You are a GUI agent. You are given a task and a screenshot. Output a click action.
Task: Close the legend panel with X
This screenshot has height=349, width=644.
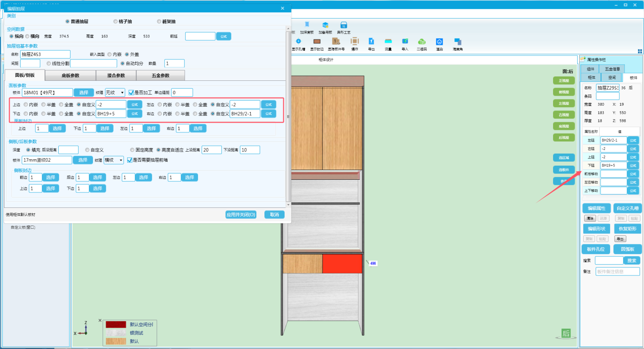click(100, 320)
